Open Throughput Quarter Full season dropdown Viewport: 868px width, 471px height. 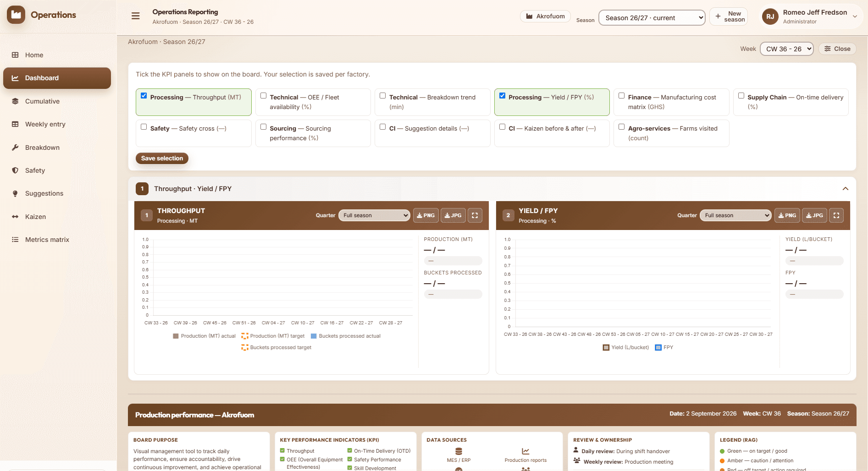pyautogui.click(x=374, y=215)
